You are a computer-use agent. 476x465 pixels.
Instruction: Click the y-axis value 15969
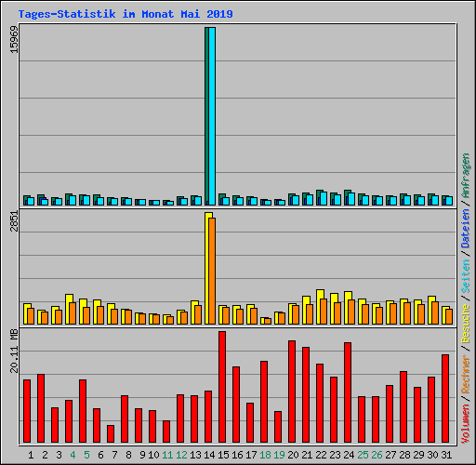coord(14,40)
